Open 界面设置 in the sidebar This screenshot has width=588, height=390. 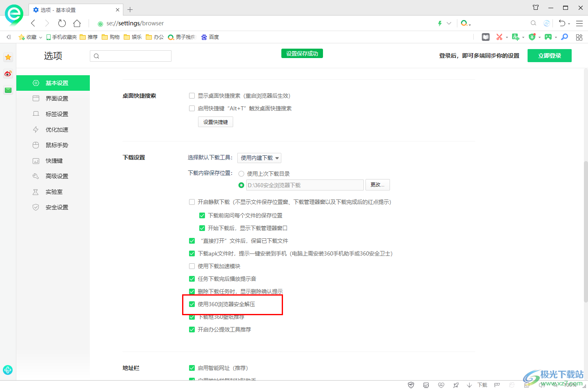point(53,99)
